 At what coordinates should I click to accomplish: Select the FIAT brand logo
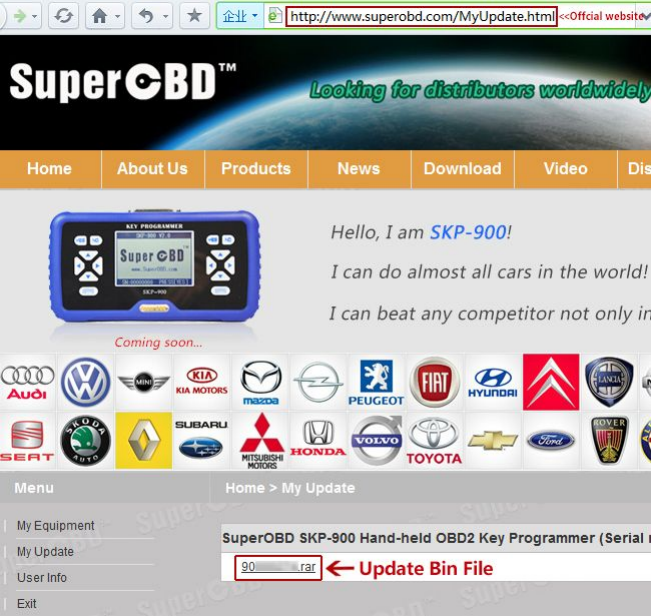434,382
